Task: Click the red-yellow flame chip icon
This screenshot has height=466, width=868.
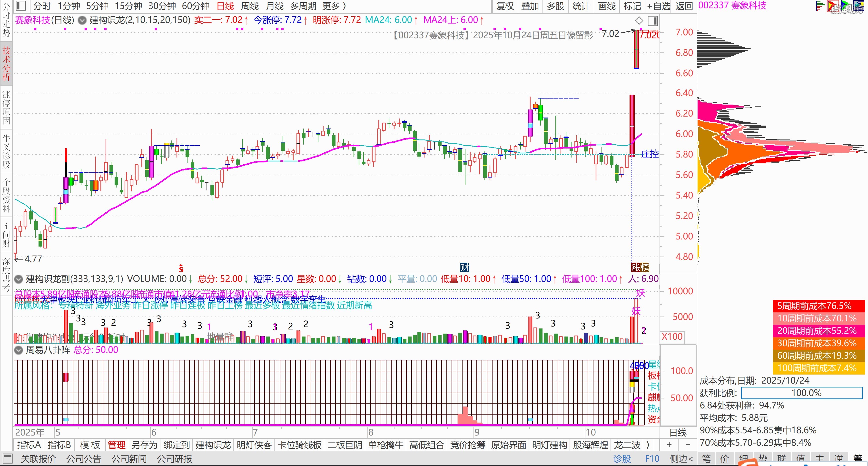Action: tap(832, 6)
